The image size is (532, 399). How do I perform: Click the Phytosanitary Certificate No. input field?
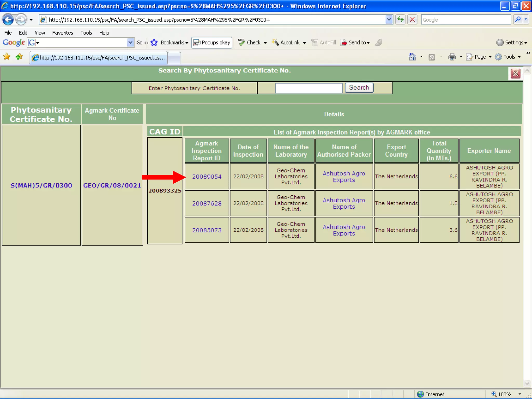309,88
